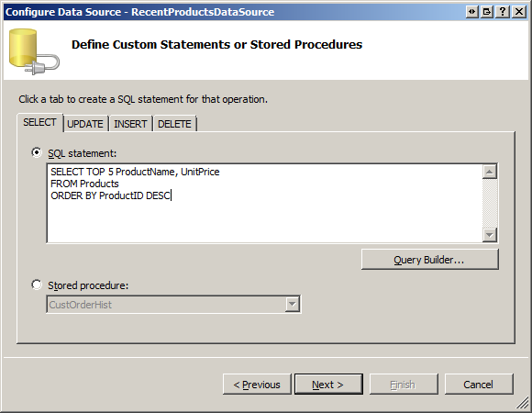The width and height of the screenshot is (532, 413).
Task: Click the Next button
Action: [x=328, y=385]
